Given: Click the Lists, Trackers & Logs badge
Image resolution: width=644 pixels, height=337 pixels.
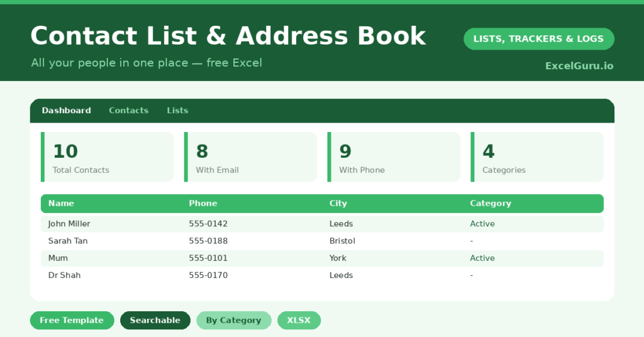Looking at the screenshot, I should (538, 39).
